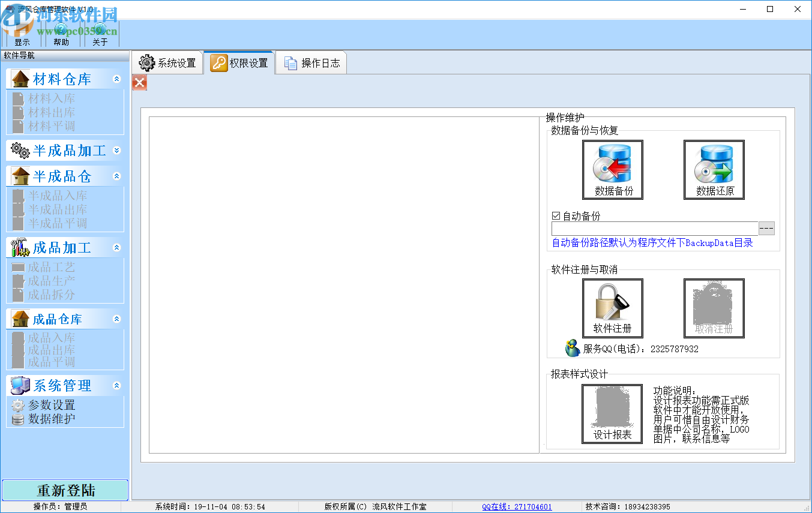
Task: Select 材料入库 in navigation
Action: pyautogui.click(x=52, y=98)
